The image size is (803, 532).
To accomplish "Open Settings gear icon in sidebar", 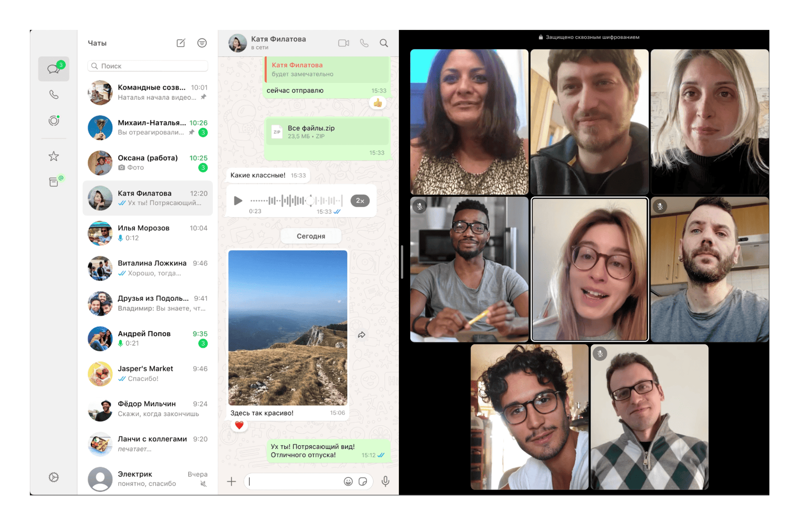I will [54, 477].
